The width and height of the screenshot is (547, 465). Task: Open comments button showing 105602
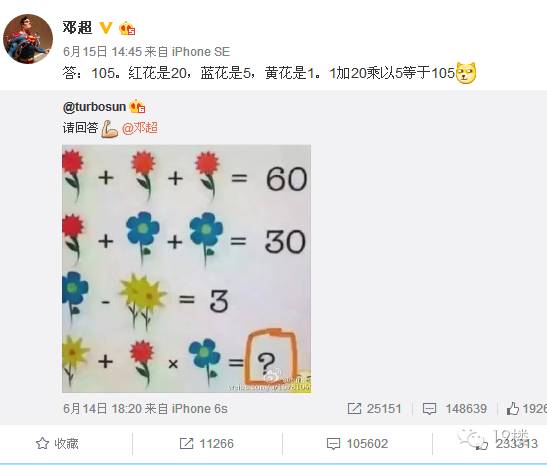coord(357,443)
